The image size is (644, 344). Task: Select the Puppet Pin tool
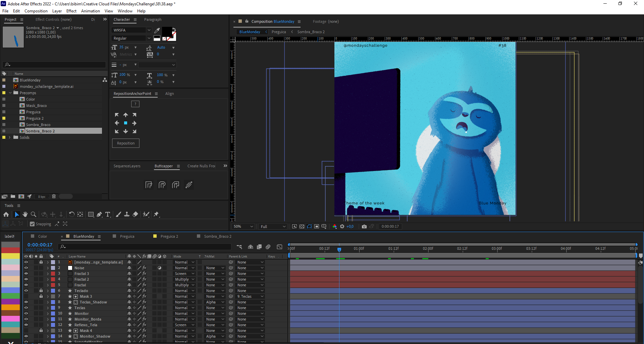coord(156,214)
